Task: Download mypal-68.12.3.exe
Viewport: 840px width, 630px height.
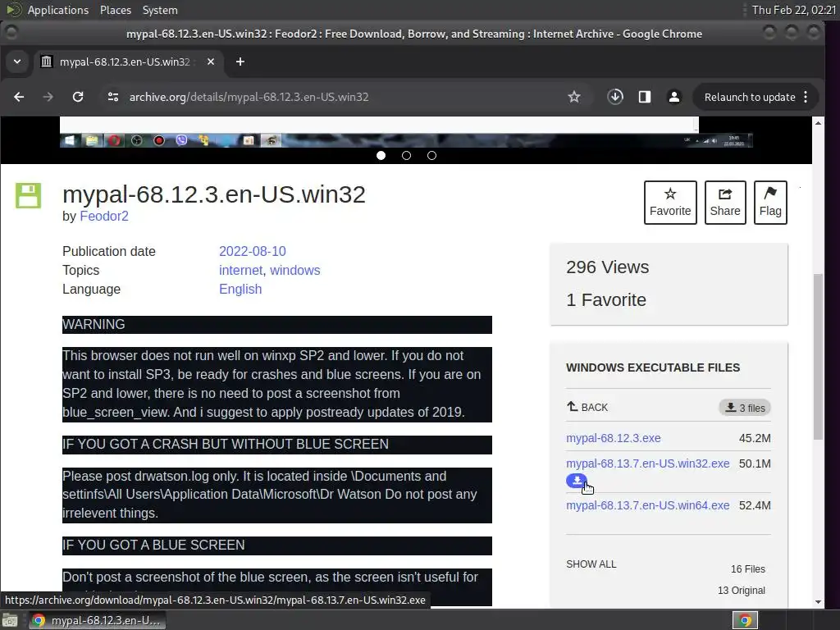Action: pyautogui.click(x=614, y=438)
